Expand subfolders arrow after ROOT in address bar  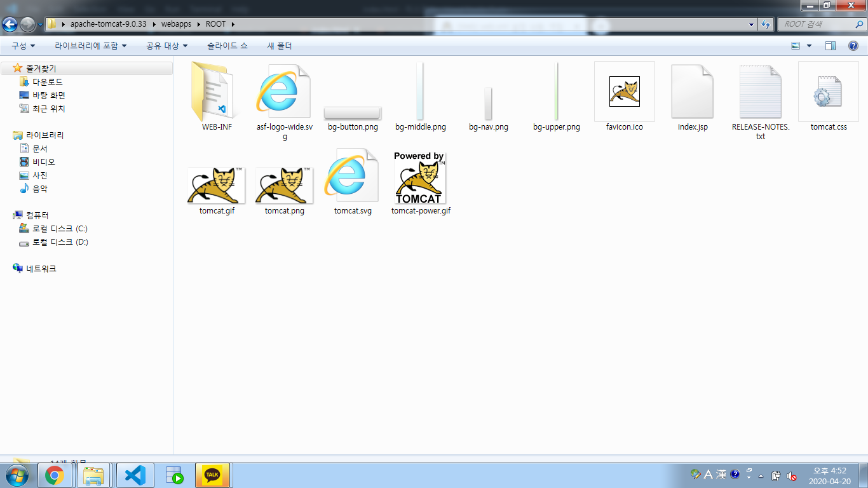[x=233, y=24]
